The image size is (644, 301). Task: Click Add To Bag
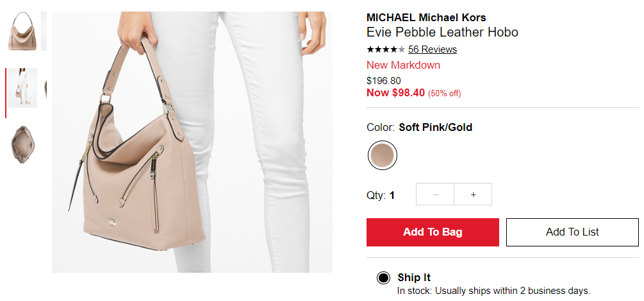pos(433,232)
